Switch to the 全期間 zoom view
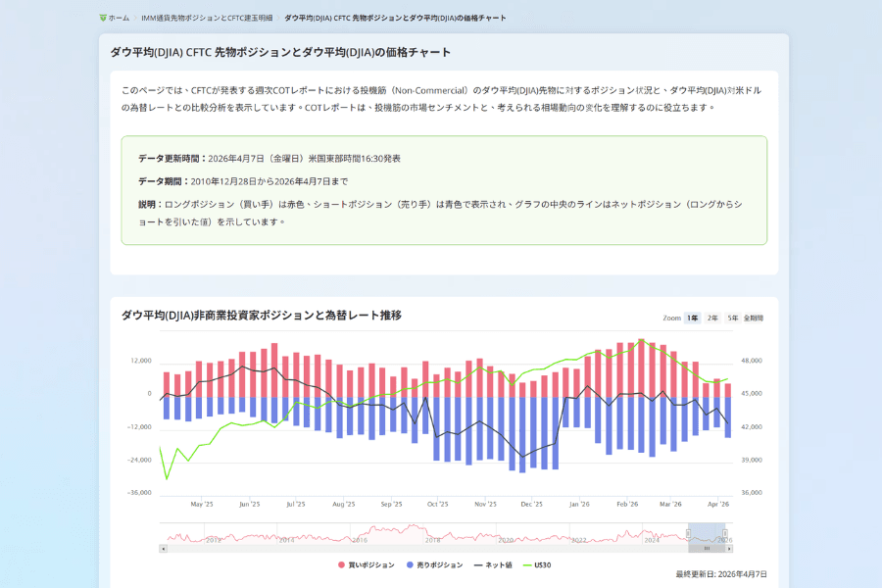The height and width of the screenshot is (588, 882). coord(754,318)
